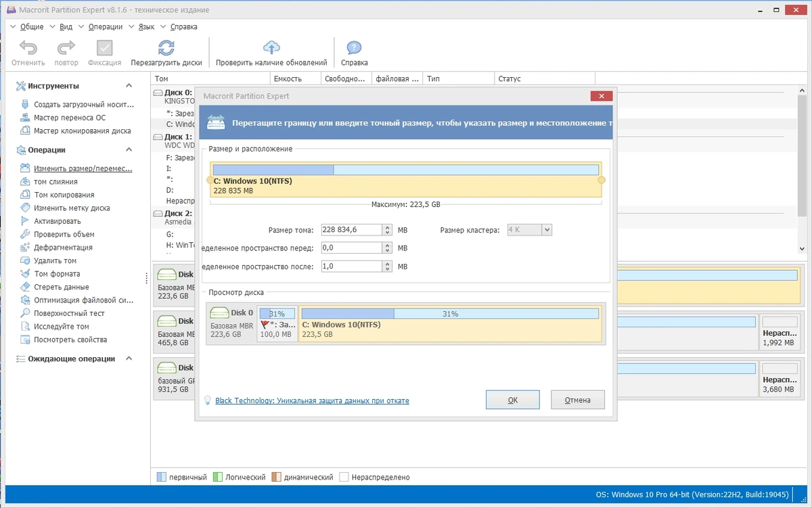Click right resize handle of C: partition
812x508 pixels.
602,180
